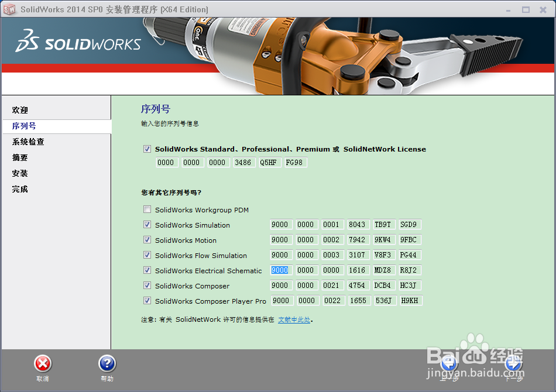Click Simulation serial field TB9T

tap(385, 225)
